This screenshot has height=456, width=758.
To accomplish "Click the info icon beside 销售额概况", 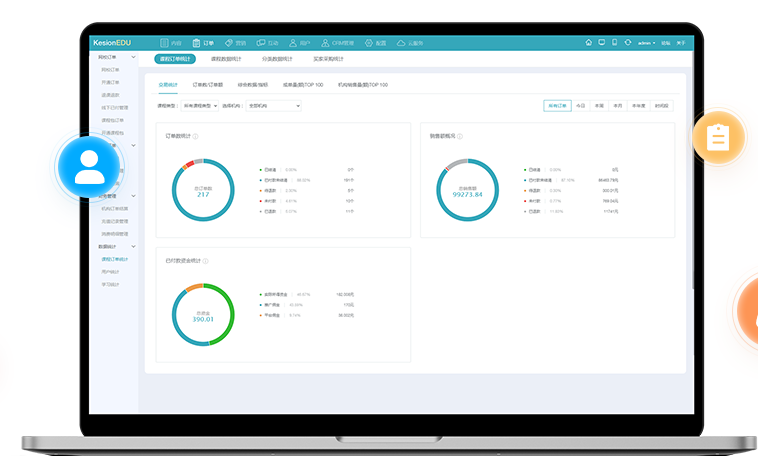I will (461, 136).
